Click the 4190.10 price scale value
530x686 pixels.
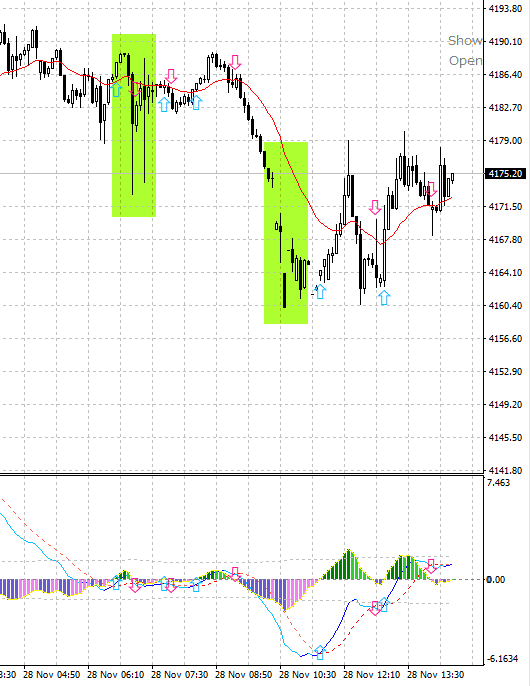(x=505, y=42)
